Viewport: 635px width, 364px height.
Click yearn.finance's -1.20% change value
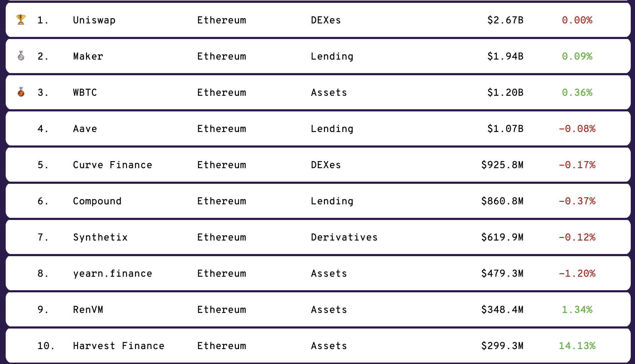[x=577, y=274]
